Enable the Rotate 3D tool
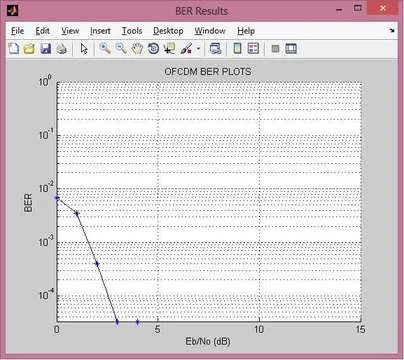This screenshot has width=404, height=360. (153, 49)
